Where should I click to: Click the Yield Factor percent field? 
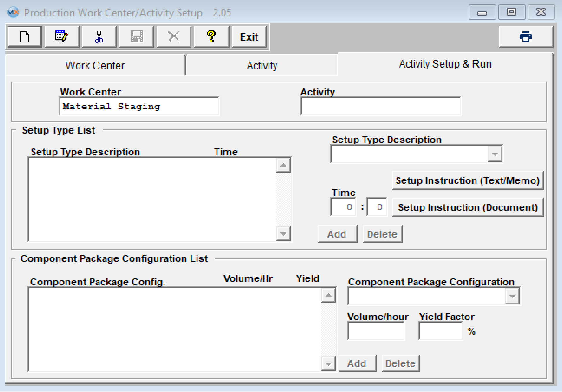[x=440, y=331]
